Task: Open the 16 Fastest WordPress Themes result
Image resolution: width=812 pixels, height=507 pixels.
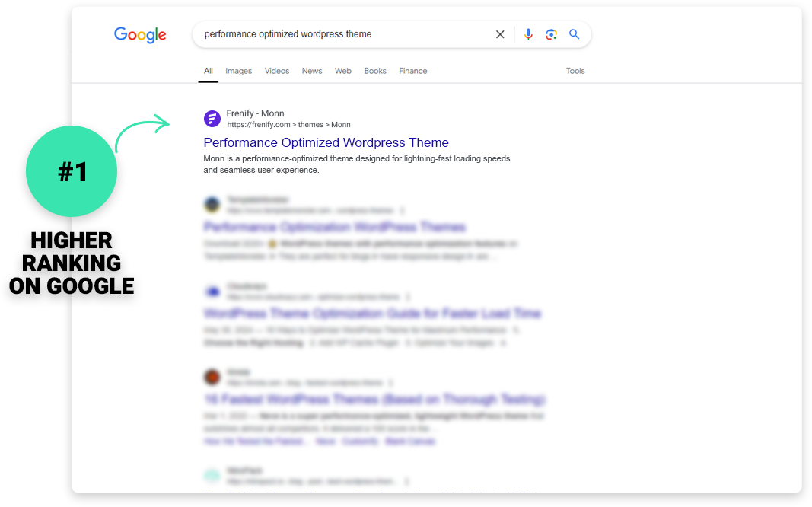Action: [374, 399]
